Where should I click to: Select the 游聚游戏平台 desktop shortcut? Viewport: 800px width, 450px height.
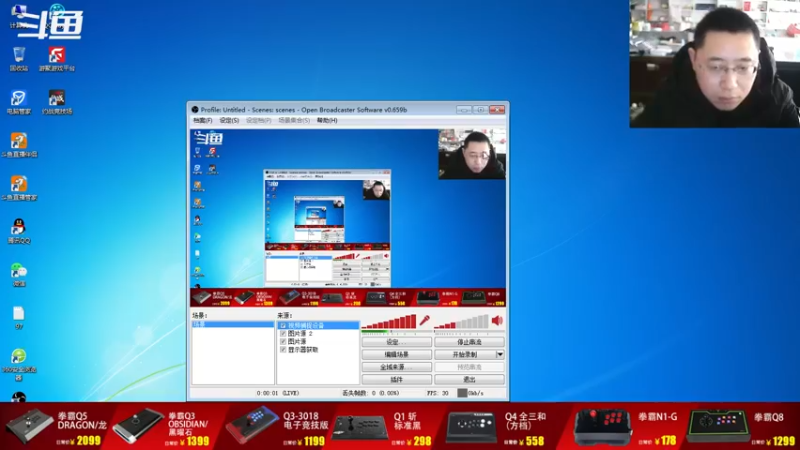coord(57,59)
